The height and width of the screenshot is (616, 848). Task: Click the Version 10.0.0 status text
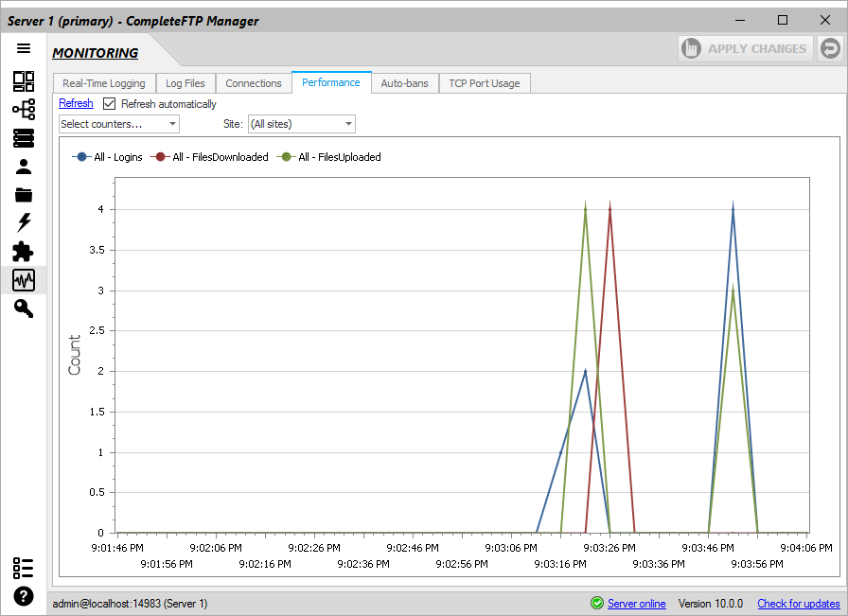point(711,603)
